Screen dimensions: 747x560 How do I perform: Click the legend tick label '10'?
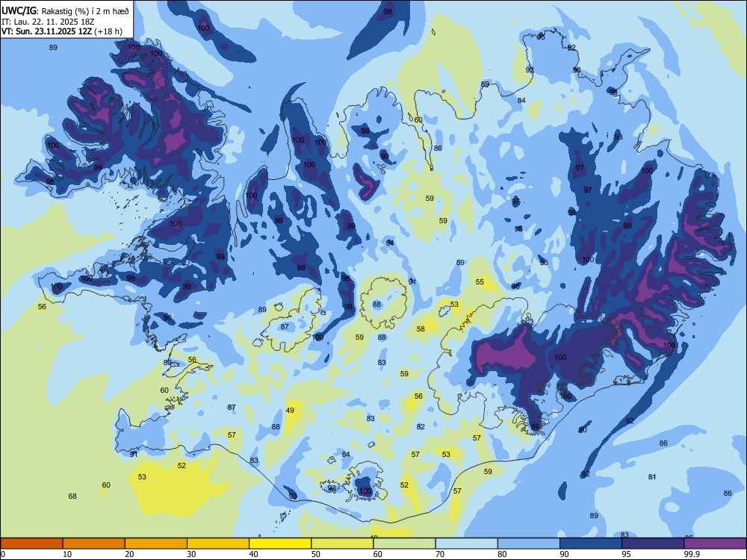67,554
